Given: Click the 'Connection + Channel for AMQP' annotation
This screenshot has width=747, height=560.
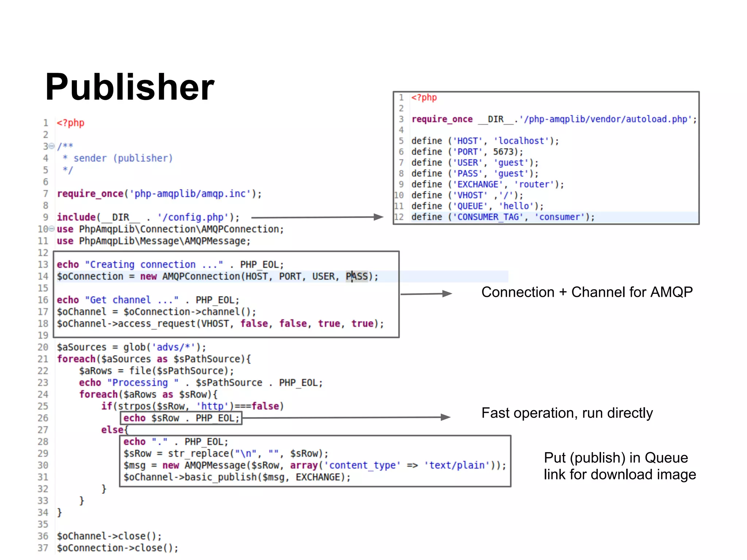Looking at the screenshot, I should tap(587, 292).
